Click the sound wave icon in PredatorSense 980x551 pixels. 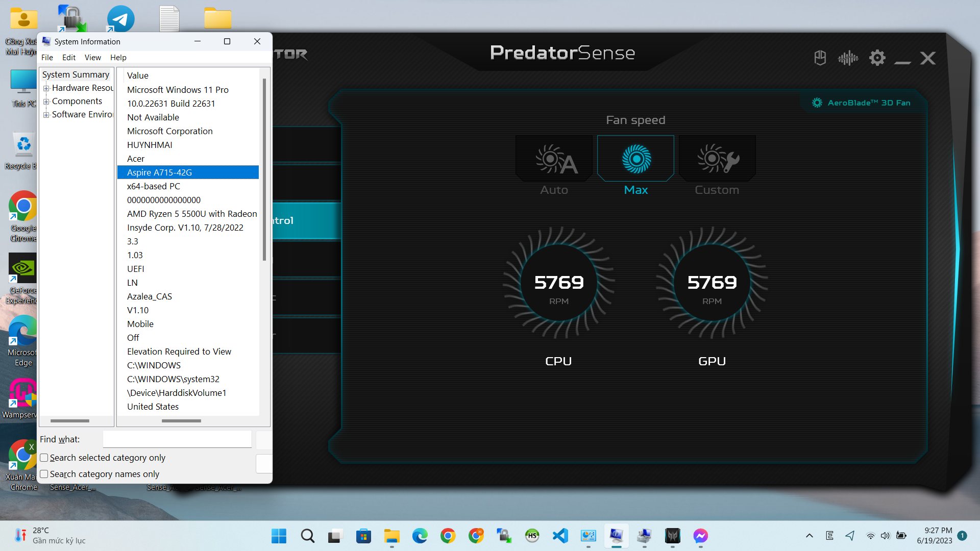(848, 58)
